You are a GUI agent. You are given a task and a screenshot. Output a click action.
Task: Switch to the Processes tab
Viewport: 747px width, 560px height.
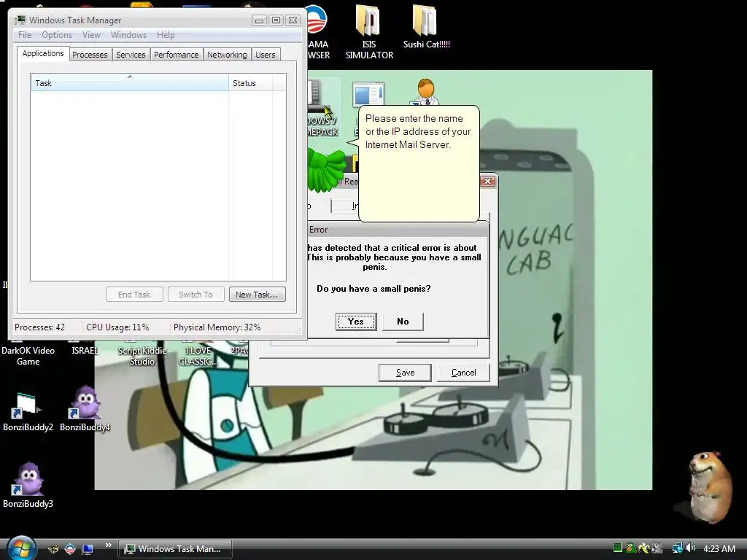[90, 55]
